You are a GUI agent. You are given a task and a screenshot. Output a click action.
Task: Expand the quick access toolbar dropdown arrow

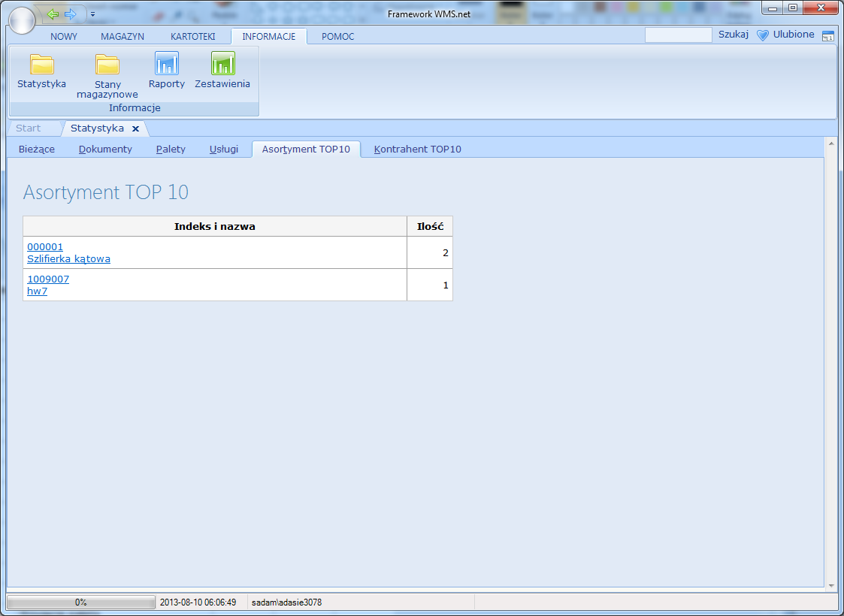click(x=92, y=14)
